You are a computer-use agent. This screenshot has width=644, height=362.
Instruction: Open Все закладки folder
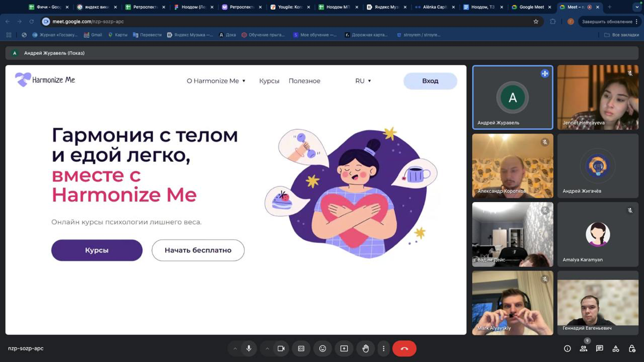(x=621, y=35)
